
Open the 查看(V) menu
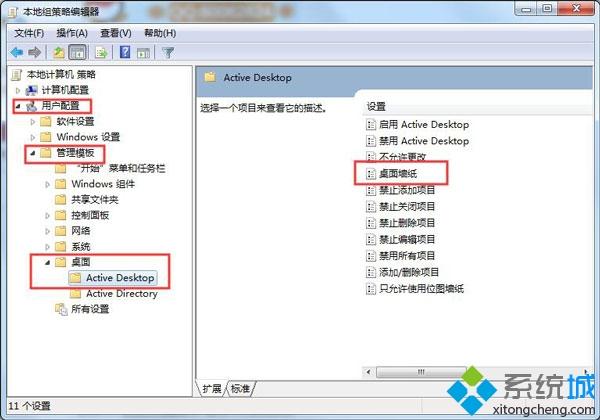tap(116, 33)
